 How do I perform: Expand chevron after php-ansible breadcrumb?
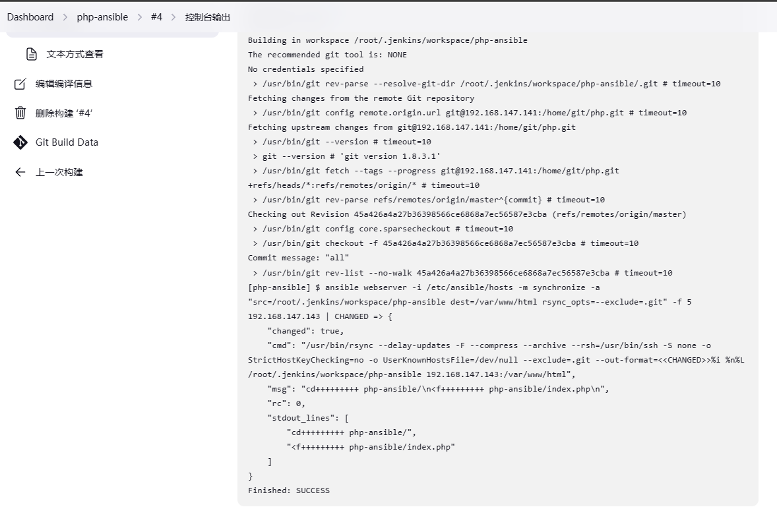coord(140,17)
